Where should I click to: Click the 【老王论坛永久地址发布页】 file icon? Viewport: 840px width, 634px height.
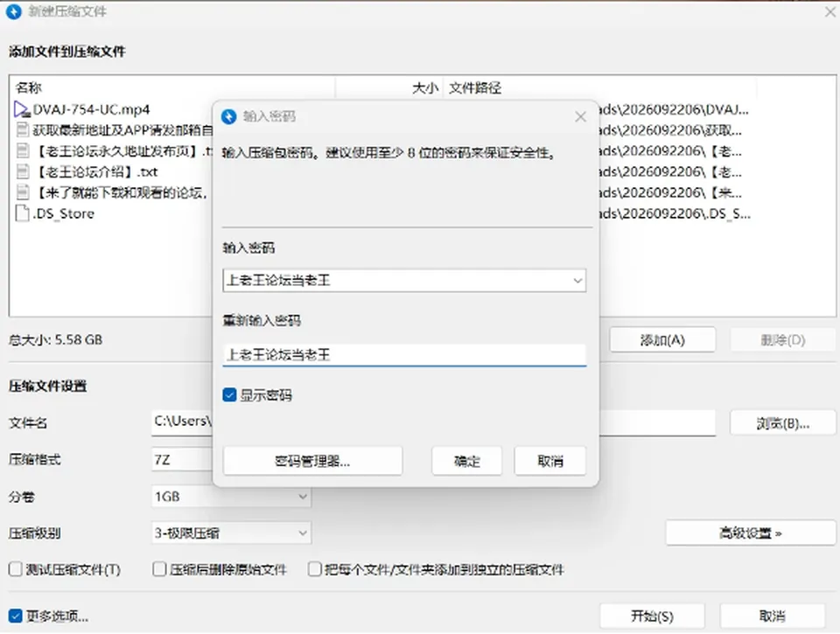[23, 150]
